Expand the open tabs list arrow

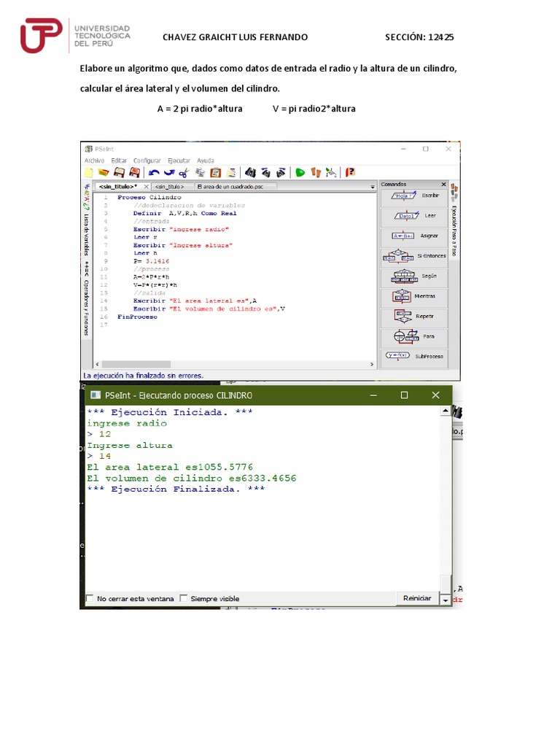(373, 187)
